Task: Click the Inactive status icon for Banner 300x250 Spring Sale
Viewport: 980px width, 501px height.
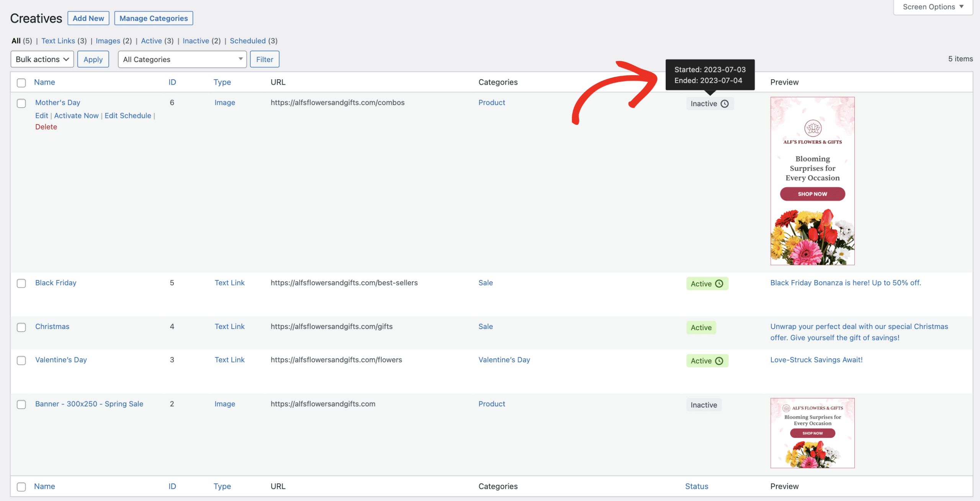Action: (x=704, y=404)
